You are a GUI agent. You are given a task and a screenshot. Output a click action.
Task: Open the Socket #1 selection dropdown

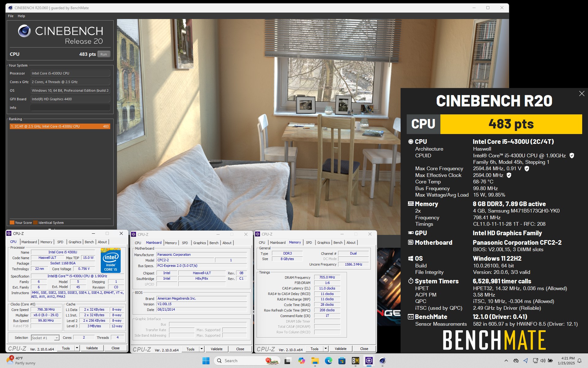click(45, 338)
